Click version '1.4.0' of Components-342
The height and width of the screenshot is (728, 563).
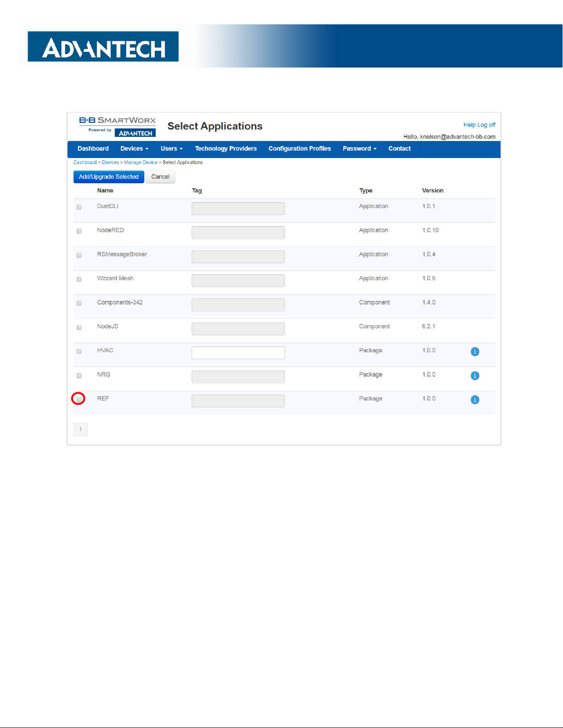coord(429,302)
